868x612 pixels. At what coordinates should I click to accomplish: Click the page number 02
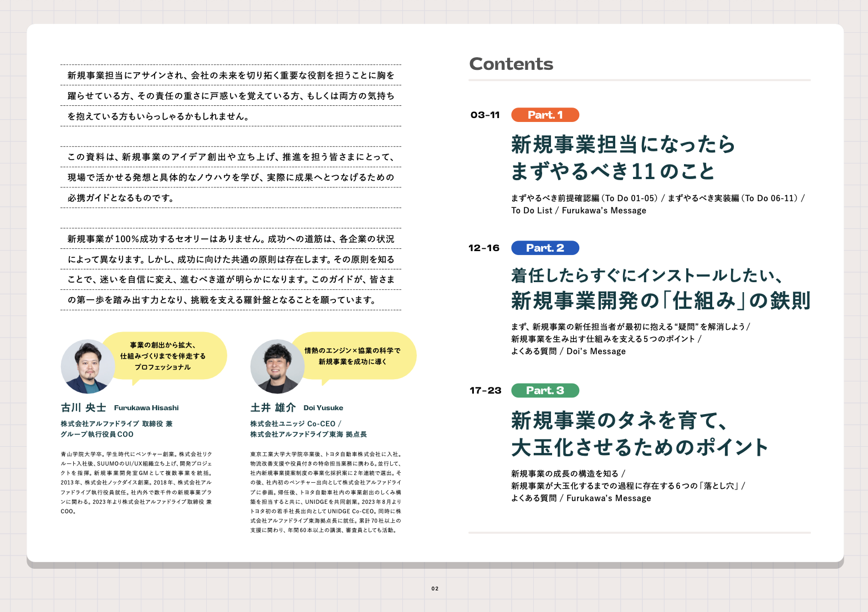tap(435, 589)
